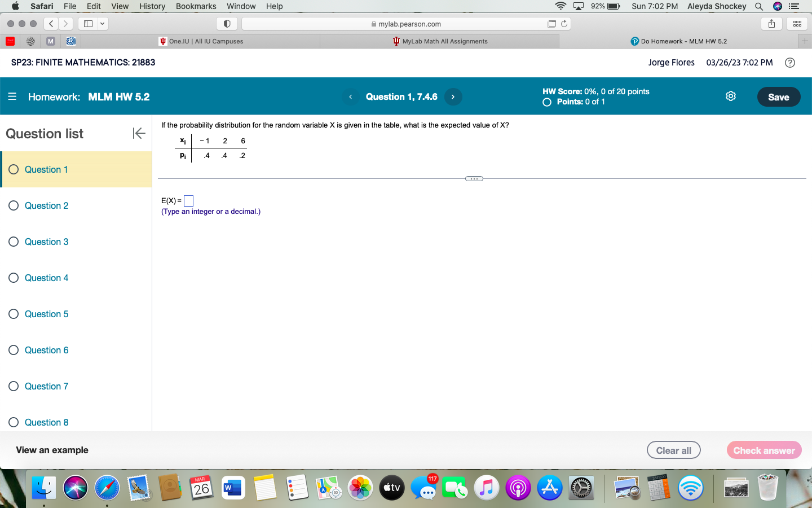This screenshot has height=508, width=812.
Task: Click the mylab.pearson.com address bar
Action: pos(406,24)
